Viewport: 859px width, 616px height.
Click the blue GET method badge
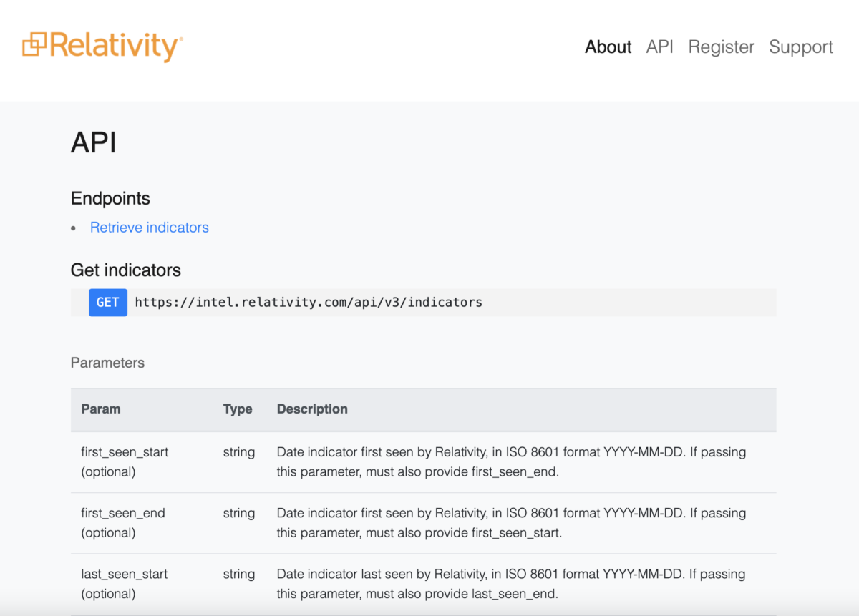pyautogui.click(x=108, y=303)
